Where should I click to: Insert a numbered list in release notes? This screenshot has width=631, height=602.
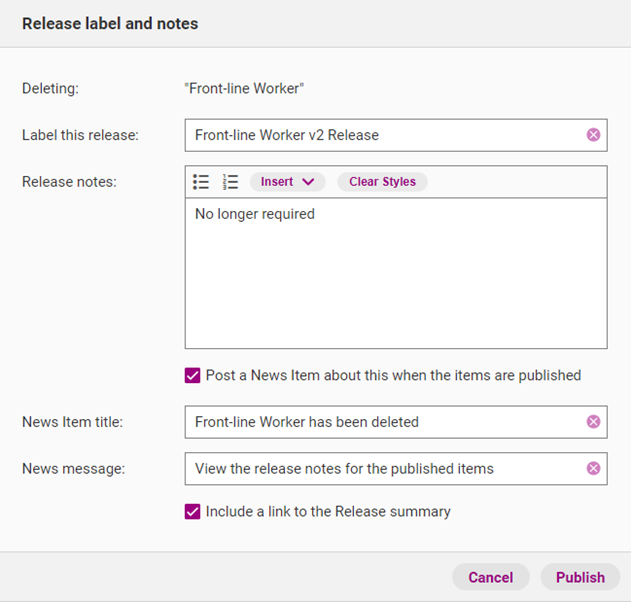230,182
